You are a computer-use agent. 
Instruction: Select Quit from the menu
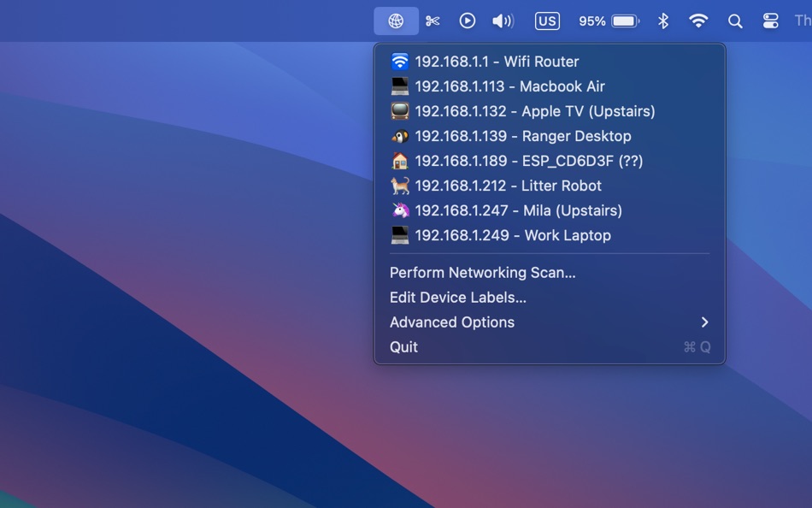coord(403,347)
